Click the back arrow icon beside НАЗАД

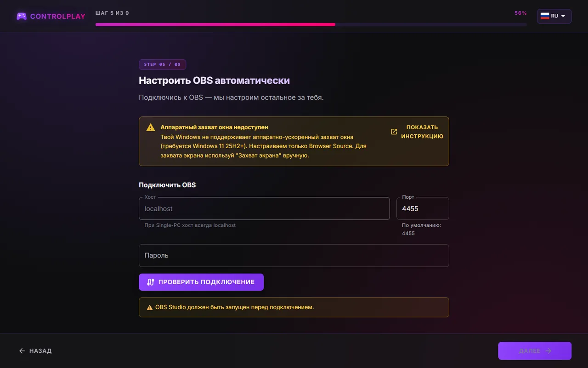[x=22, y=351]
